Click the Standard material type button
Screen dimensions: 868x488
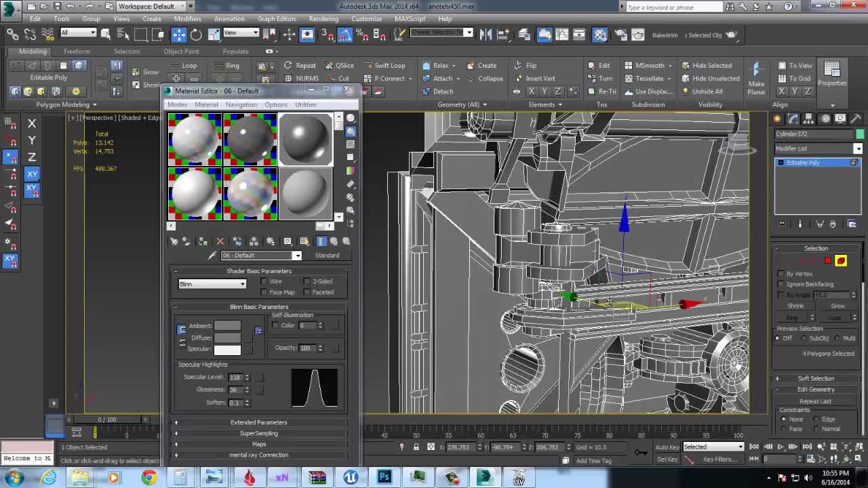[x=327, y=256]
